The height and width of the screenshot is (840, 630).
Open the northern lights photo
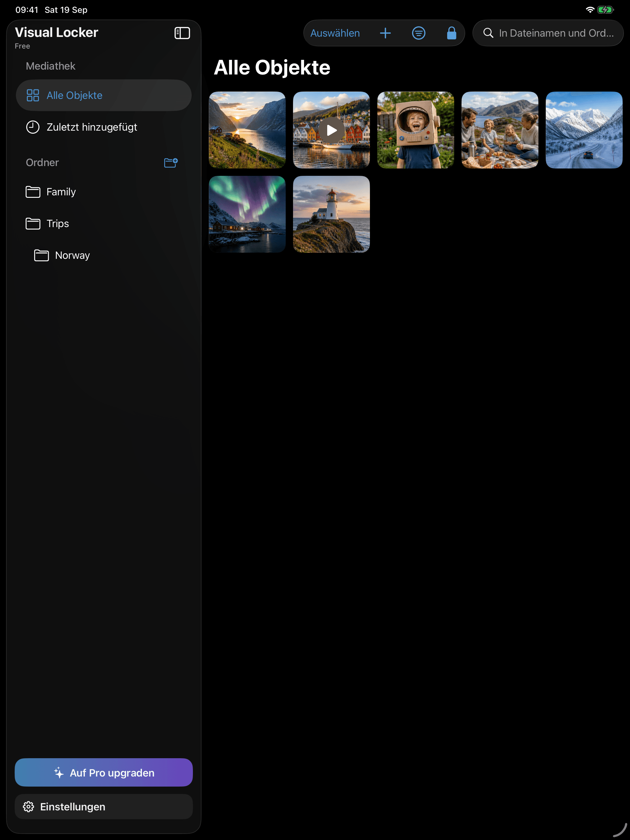[x=247, y=214]
